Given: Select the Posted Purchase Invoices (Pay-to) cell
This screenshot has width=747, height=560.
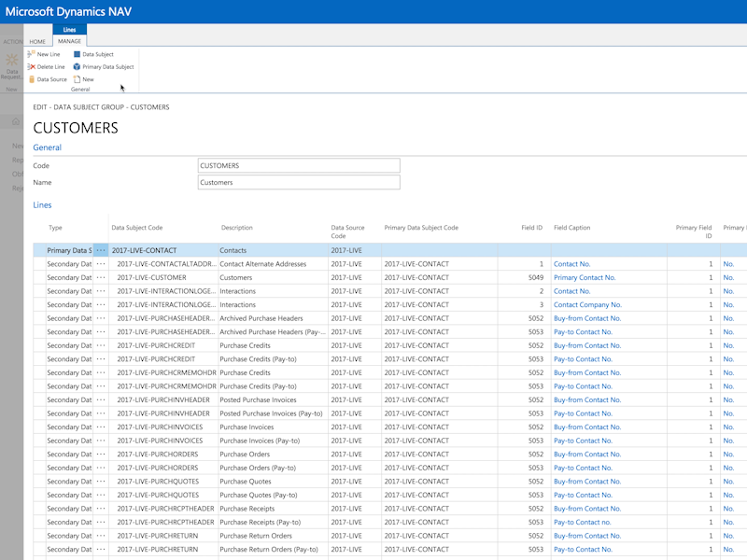Looking at the screenshot, I should 273,413.
